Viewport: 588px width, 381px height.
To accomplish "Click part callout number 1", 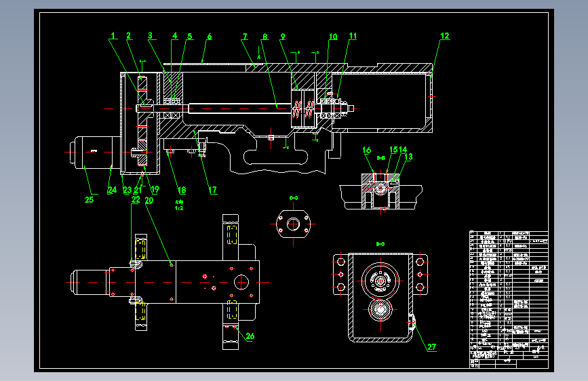I will [113, 36].
